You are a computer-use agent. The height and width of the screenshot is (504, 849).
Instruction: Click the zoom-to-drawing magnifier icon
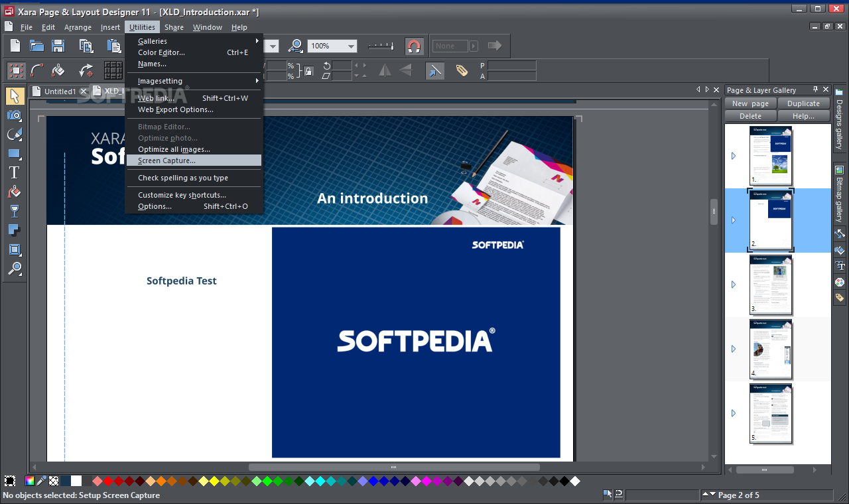tap(296, 46)
